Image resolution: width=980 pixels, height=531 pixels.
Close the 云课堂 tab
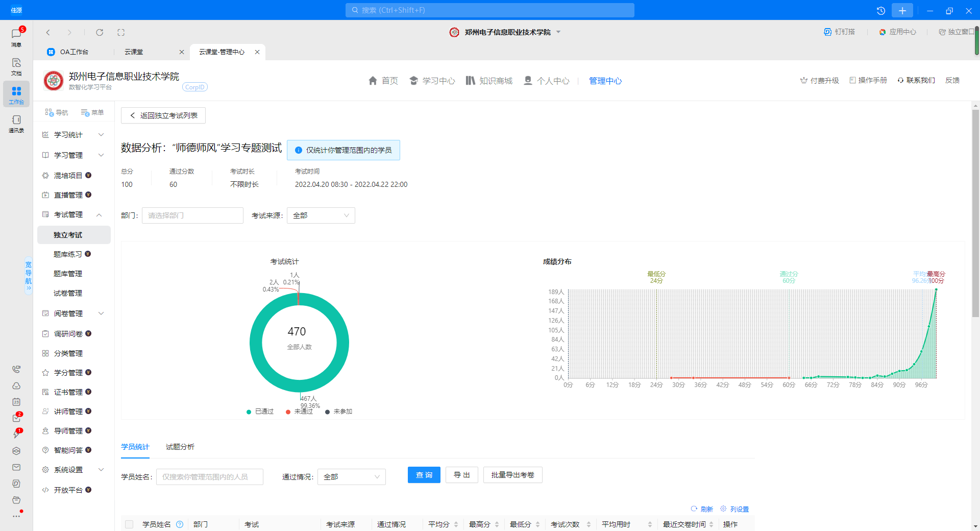pyautogui.click(x=181, y=52)
